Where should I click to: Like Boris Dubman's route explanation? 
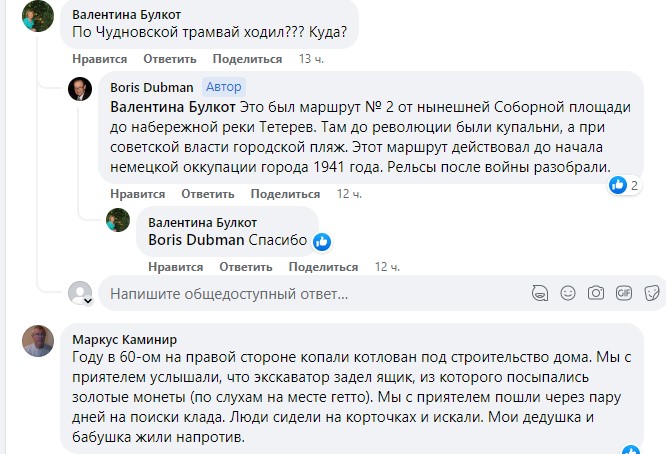137,194
